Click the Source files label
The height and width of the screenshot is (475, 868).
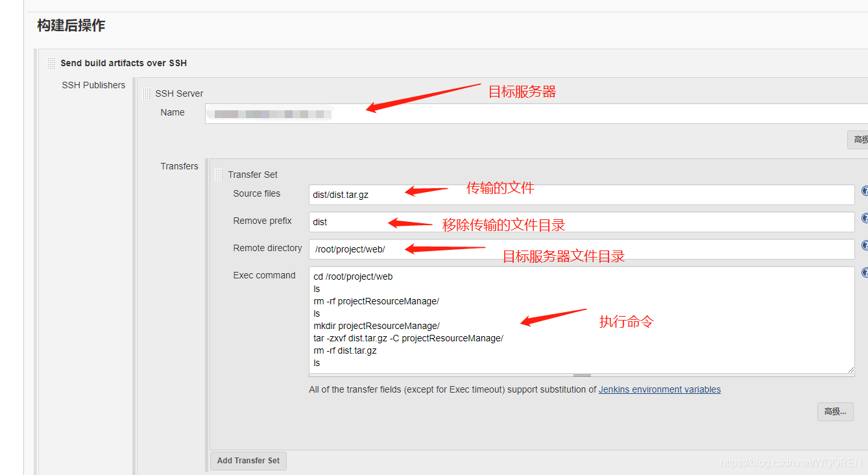257,193
